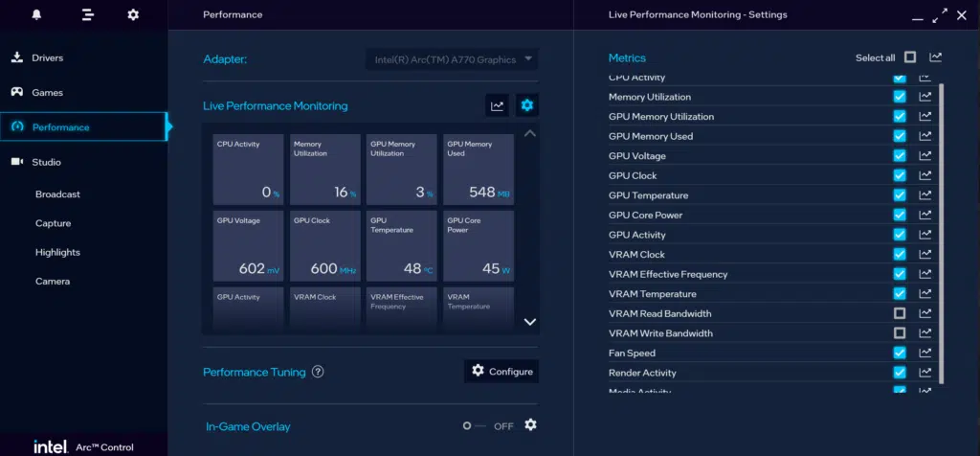Viewport: 980px width, 456px height.
Task: Click the GPU Temperature 48 °C tile
Action: (401, 246)
